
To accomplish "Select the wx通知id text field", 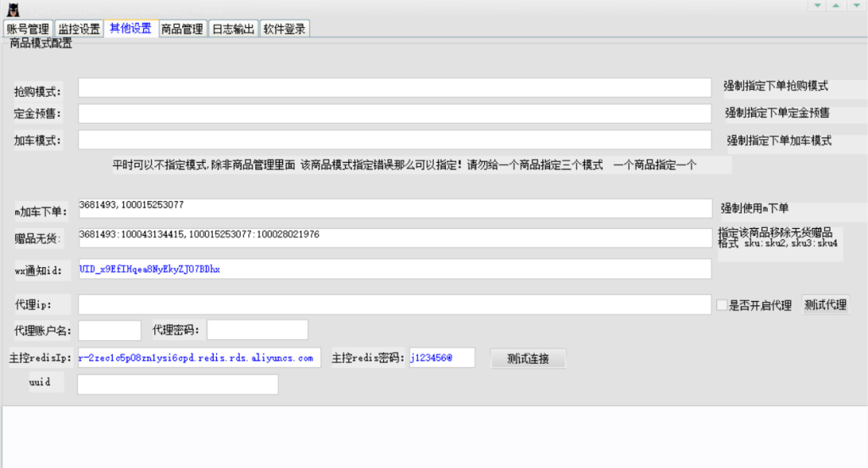I will pyautogui.click(x=394, y=269).
